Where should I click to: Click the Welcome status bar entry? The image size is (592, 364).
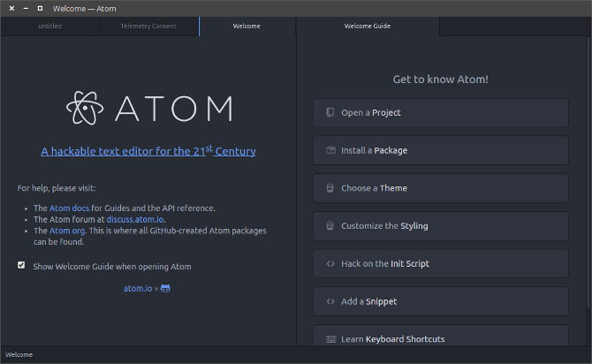(x=19, y=354)
